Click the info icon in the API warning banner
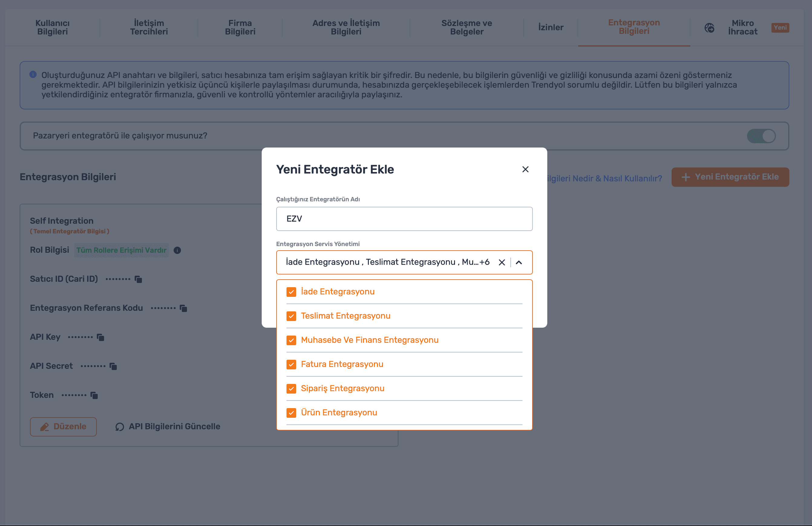The height and width of the screenshot is (526, 812). (x=33, y=74)
